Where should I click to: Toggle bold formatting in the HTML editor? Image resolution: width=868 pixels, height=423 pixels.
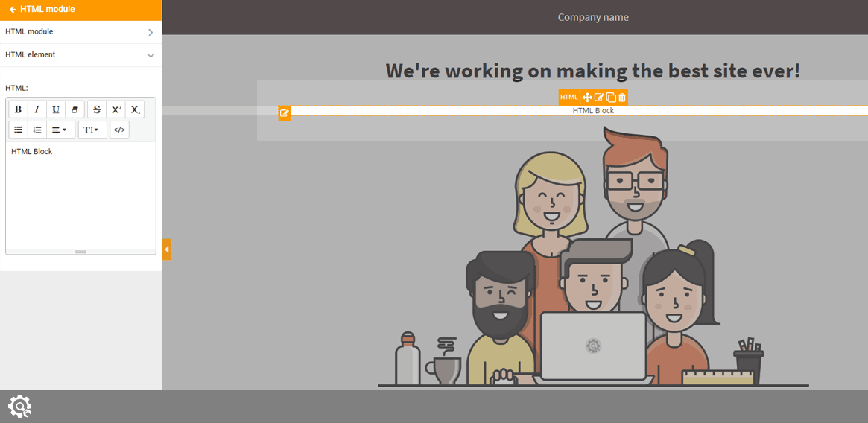point(18,109)
